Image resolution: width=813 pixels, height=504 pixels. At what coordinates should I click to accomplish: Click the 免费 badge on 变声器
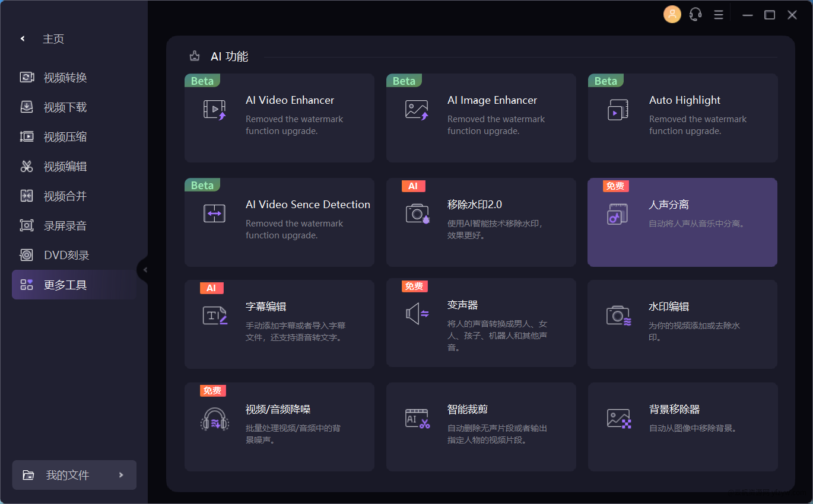pyautogui.click(x=414, y=286)
